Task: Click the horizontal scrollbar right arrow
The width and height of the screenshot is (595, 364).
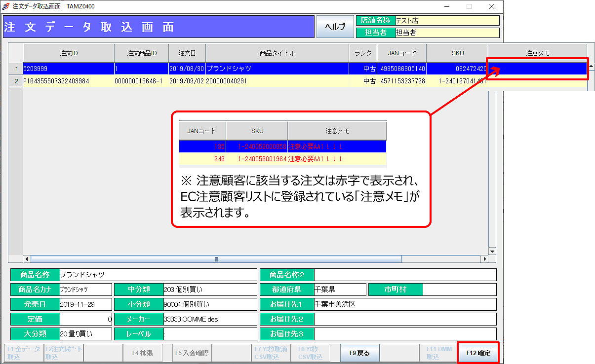Action: [x=484, y=259]
